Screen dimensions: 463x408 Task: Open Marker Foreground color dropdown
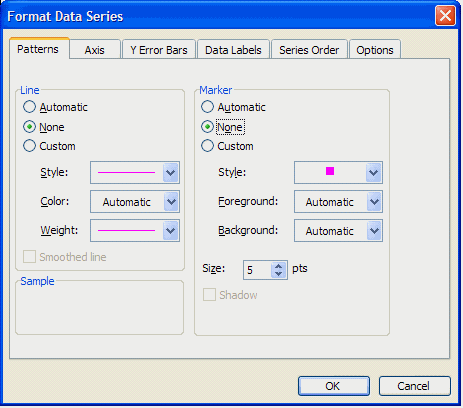[338, 202]
